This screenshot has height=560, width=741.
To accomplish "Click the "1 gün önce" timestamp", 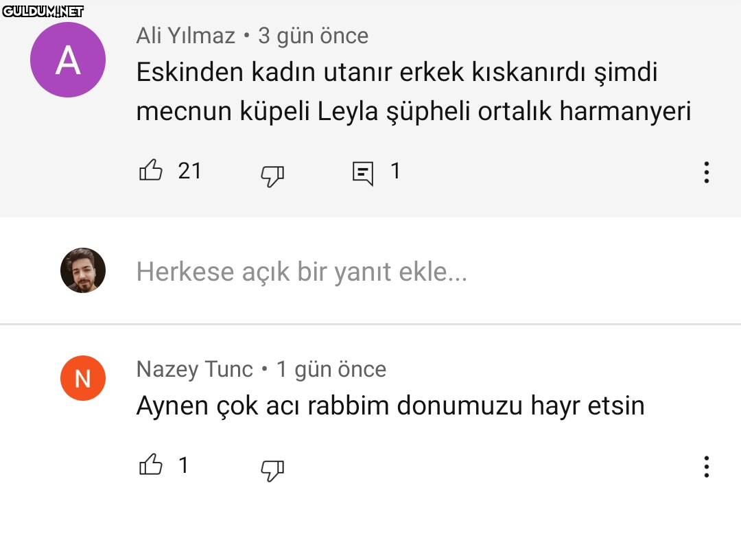I will point(331,369).
